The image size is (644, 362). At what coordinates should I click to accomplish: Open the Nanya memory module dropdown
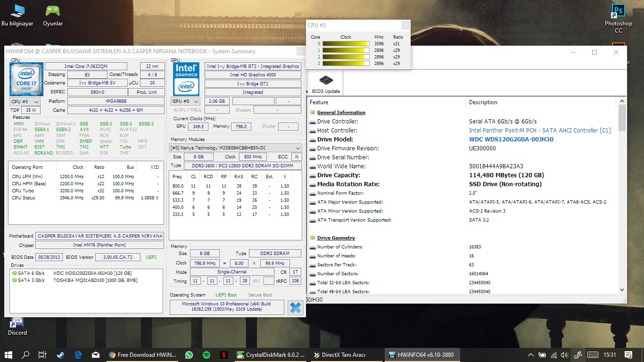coord(235,148)
